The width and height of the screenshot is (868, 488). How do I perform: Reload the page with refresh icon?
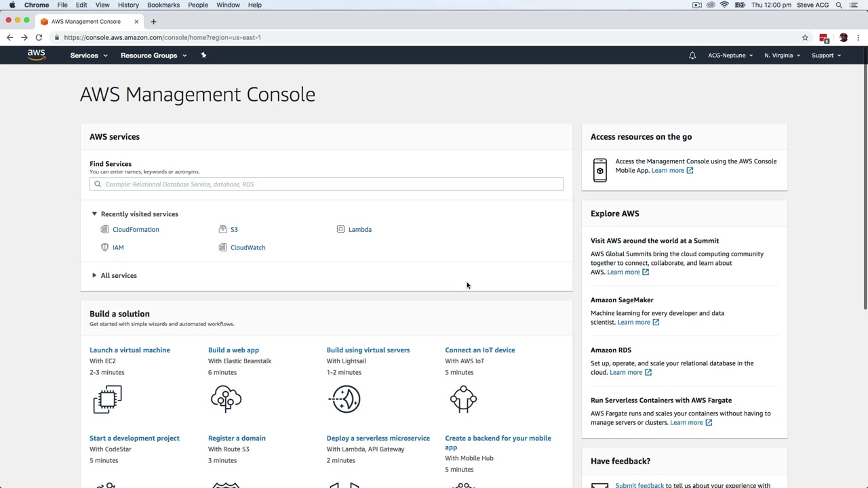[x=39, y=37]
